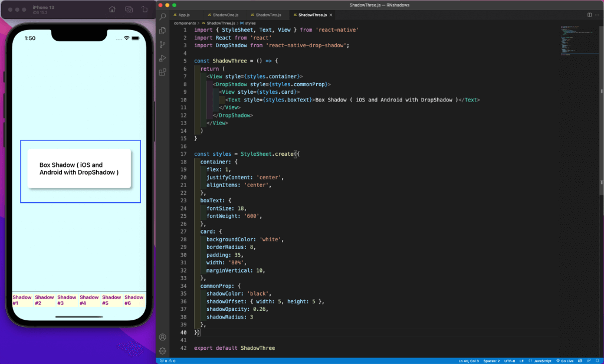This screenshot has height=364, width=604.
Task: Click Ln 40, Col 3 indicator
Action: (470, 360)
